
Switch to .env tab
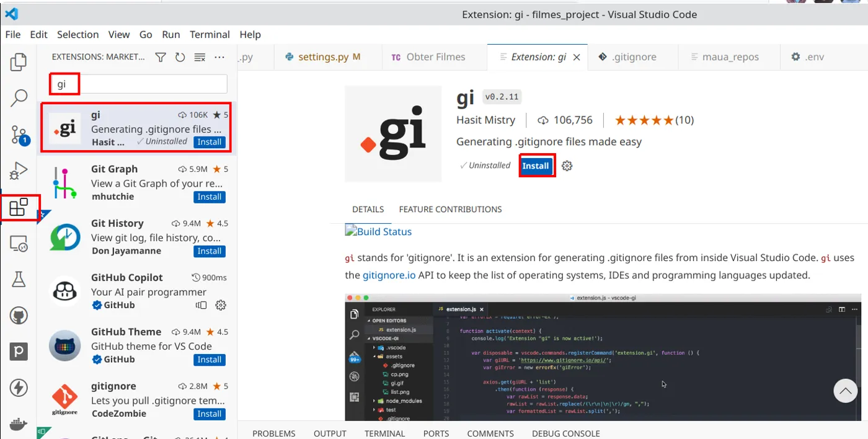coord(815,57)
